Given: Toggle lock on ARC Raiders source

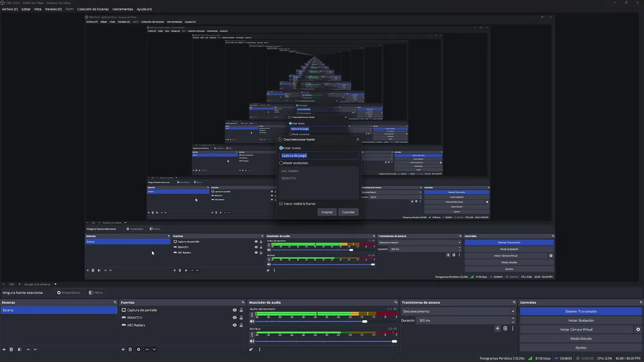Looking at the screenshot, I should (241, 325).
